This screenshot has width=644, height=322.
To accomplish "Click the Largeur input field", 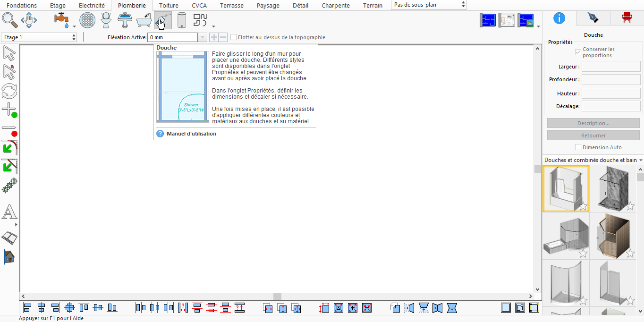I will tap(611, 67).
